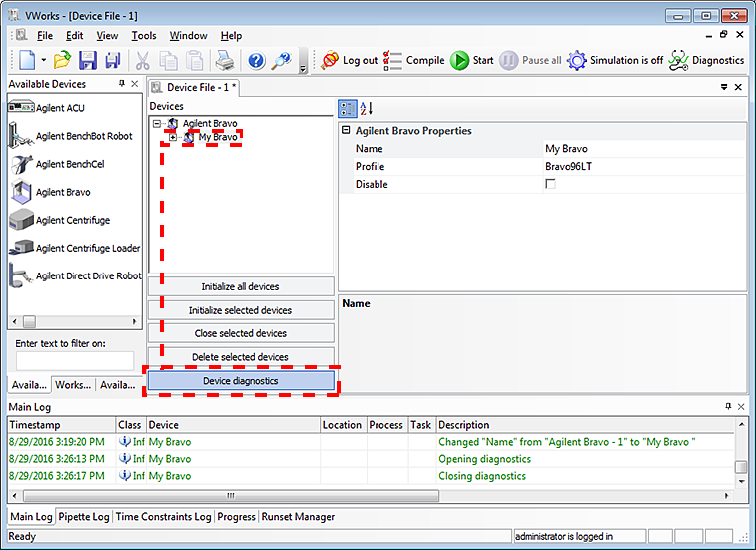Click the Log out toolbar icon
Screen dimensions: 756x550
click(x=330, y=60)
